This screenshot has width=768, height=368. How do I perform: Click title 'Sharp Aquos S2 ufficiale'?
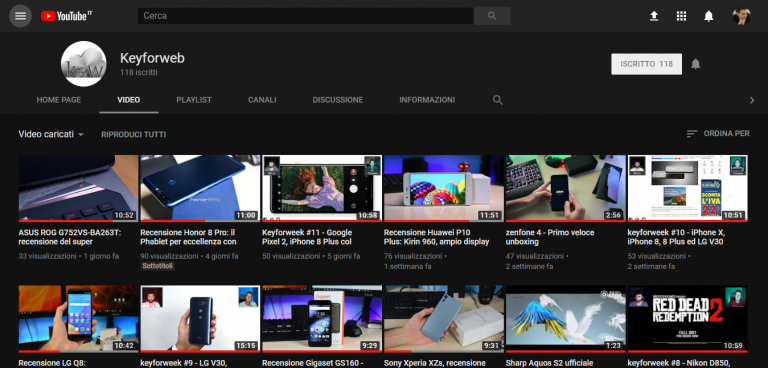click(x=550, y=363)
